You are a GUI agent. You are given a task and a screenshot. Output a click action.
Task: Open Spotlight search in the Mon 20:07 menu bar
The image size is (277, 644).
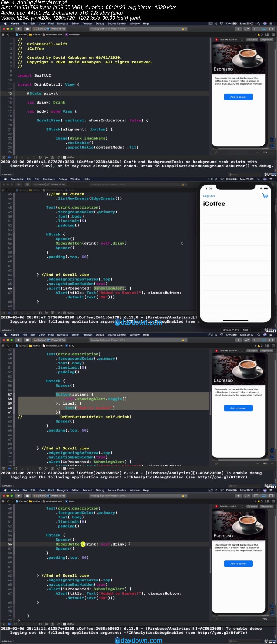[259, 24]
